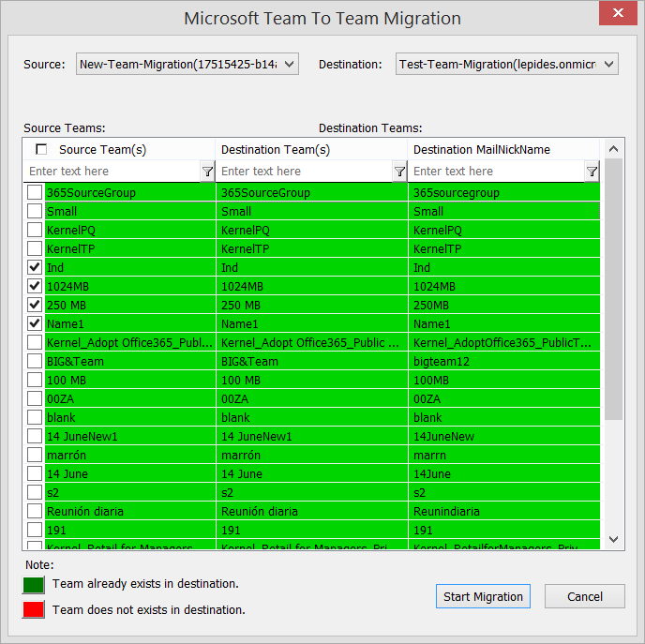Check the 14 JuneNew1 team checkbox
This screenshot has height=644, width=645.
point(35,436)
